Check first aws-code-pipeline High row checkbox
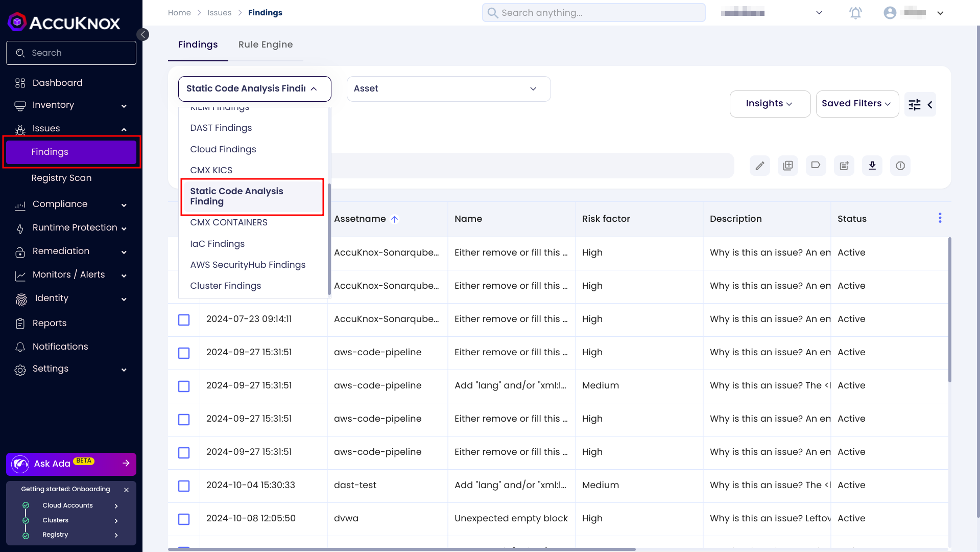Image resolution: width=980 pixels, height=552 pixels. pyautogui.click(x=184, y=353)
